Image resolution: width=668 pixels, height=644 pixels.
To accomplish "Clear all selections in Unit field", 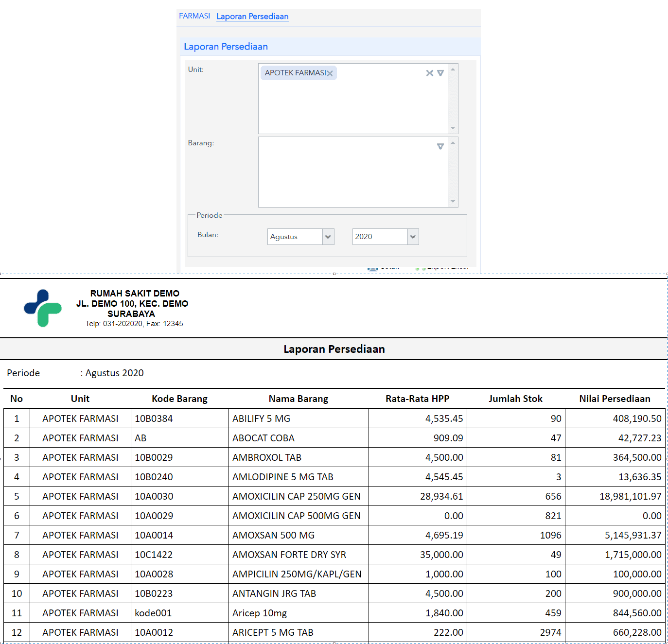I will (430, 73).
